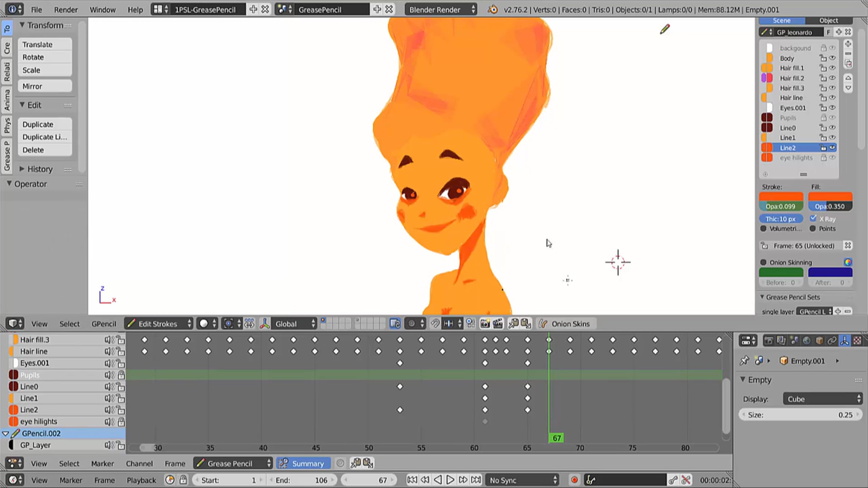Add a new screen layout

pyautogui.click(x=253, y=9)
